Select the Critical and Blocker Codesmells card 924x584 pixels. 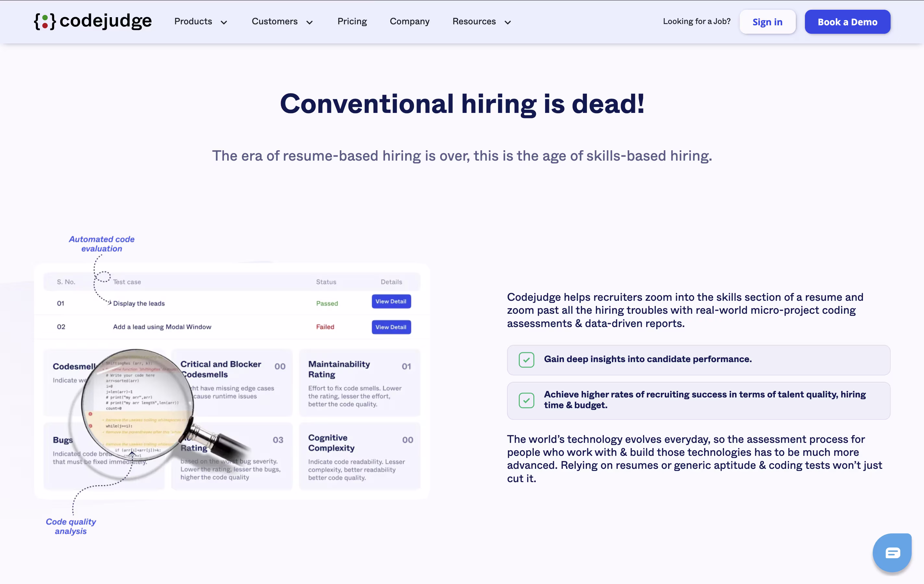[232, 383]
